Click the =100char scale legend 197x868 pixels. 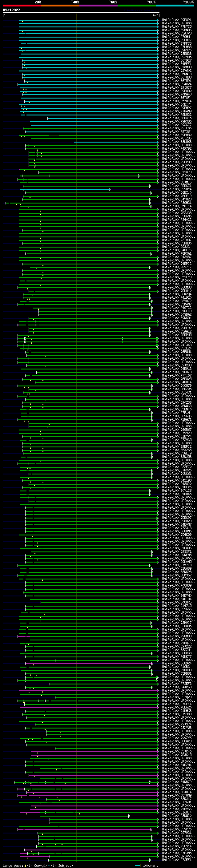click(146, 865)
